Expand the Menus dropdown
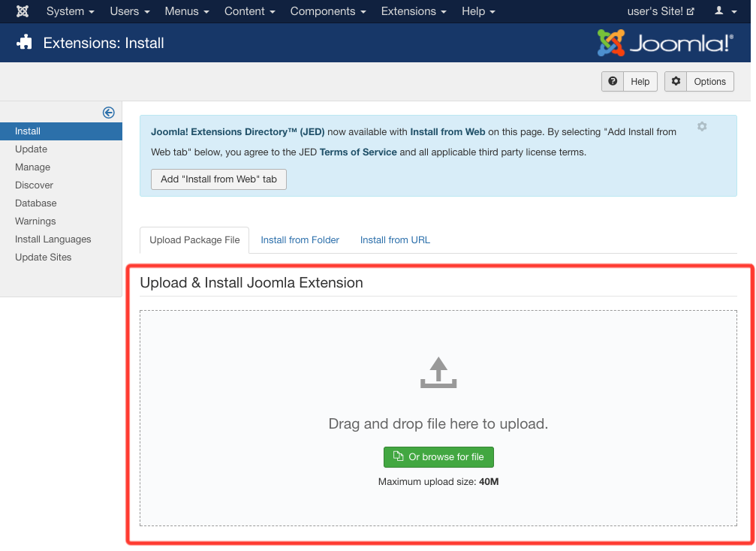756x551 pixels. point(187,11)
